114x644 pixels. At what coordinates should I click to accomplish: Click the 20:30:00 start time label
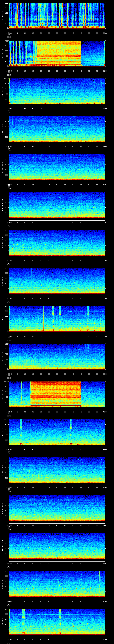point(9,71)
